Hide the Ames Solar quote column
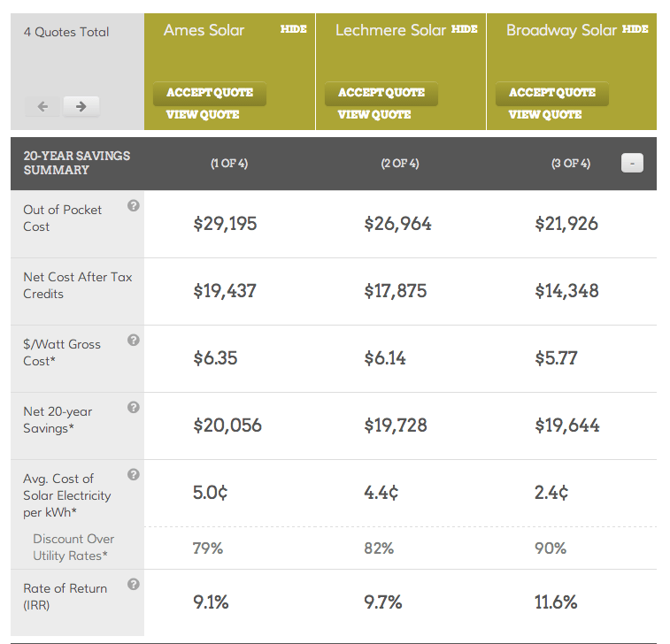Image resolution: width=670 pixels, height=644 pixels. click(293, 29)
